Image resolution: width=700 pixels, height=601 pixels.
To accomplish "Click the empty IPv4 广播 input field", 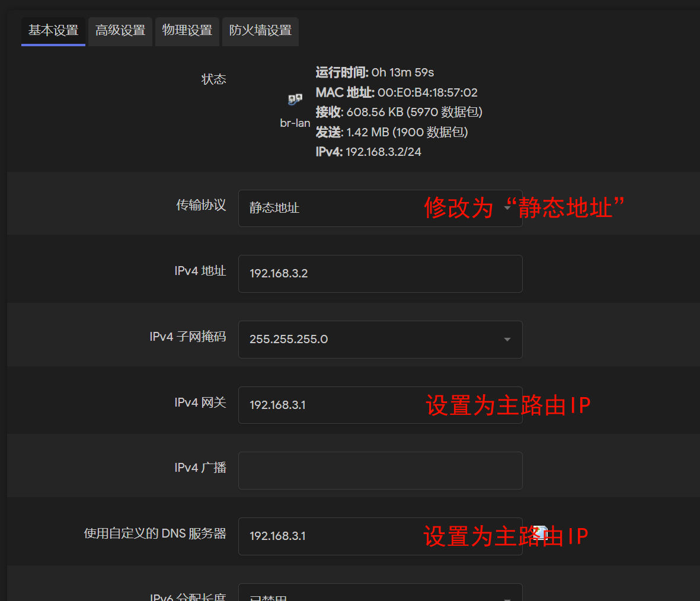I will pos(379,471).
